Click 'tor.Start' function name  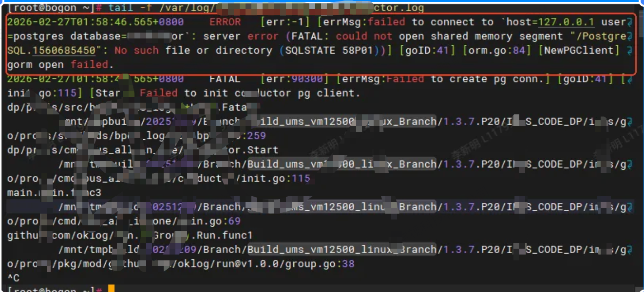[251, 150]
